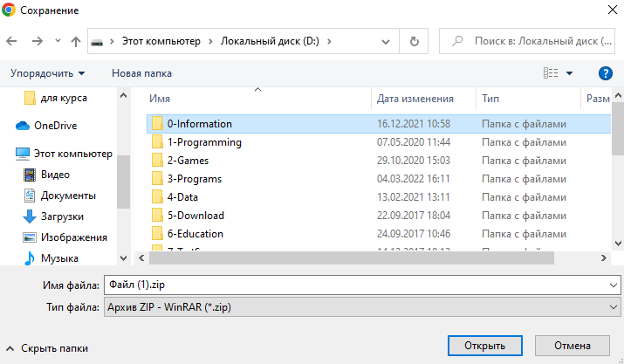Open Загрузки folder in sidebar
Screen dimensions: 624x364
pyautogui.click(x=62, y=216)
